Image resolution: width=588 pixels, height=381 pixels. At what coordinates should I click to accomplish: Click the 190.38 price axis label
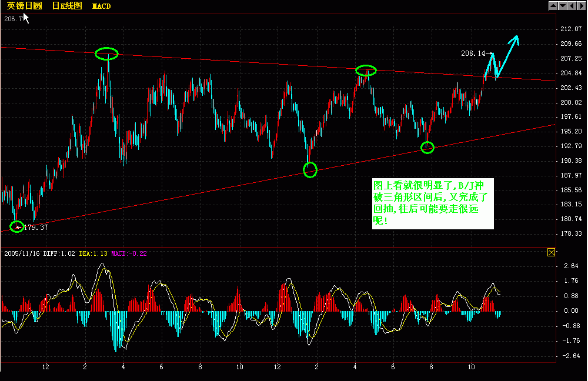tap(571, 161)
